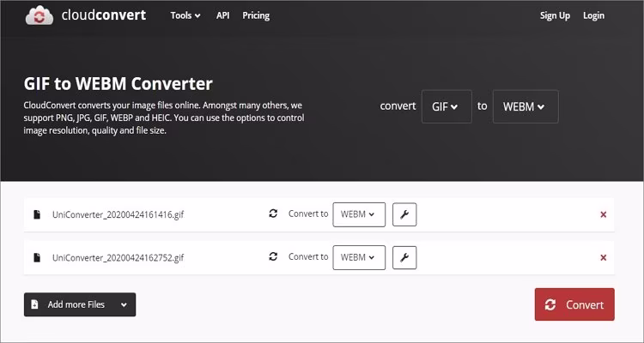The width and height of the screenshot is (644, 343).
Task: Start conversion with red Convert button
Action: (x=574, y=304)
